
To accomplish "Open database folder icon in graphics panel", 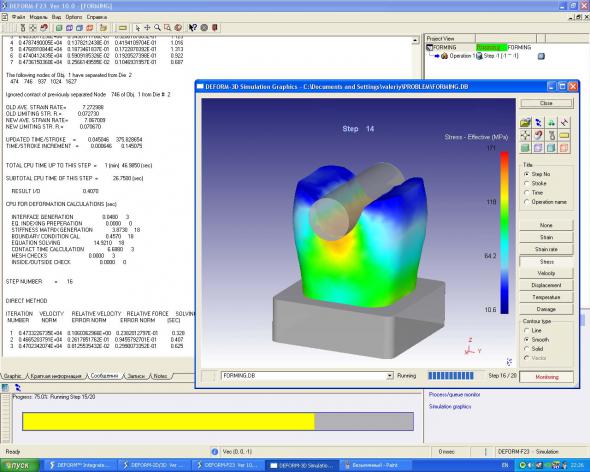I will click(x=526, y=122).
